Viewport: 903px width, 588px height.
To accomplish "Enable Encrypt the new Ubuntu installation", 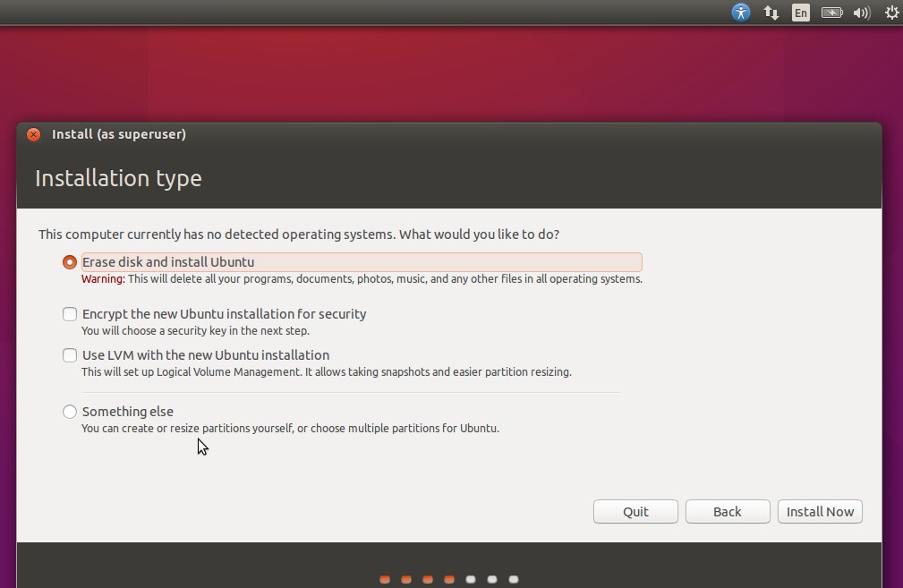I will tap(70, 314).
